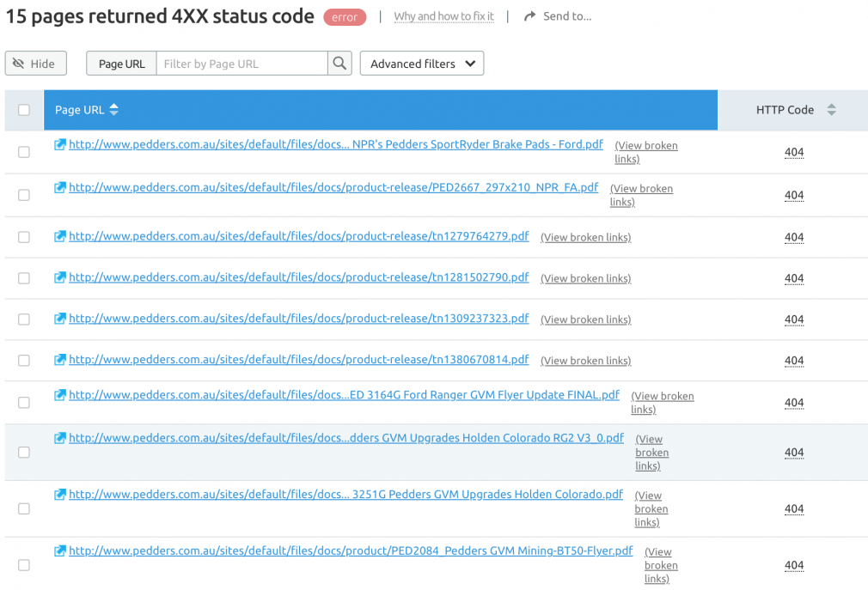This screenshot has height=590, width=868.
Task: Sort by Page URL column arrows
Action: [x=113, y=109]
